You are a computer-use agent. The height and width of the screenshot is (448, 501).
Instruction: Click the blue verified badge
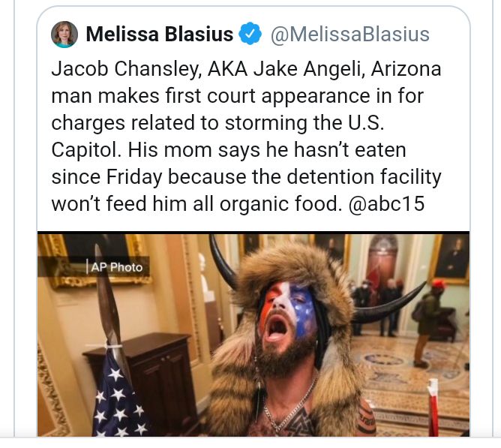tap(250, 33)
